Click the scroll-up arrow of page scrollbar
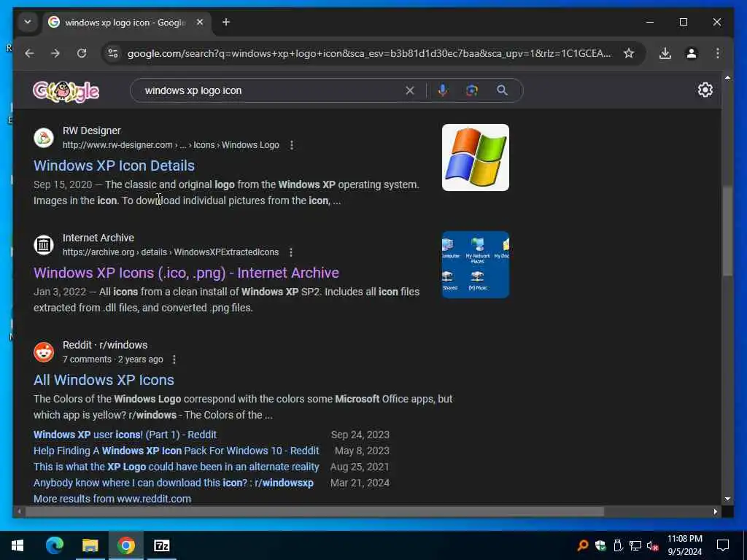This screenshot has width=747, height=560. [727, 77]
